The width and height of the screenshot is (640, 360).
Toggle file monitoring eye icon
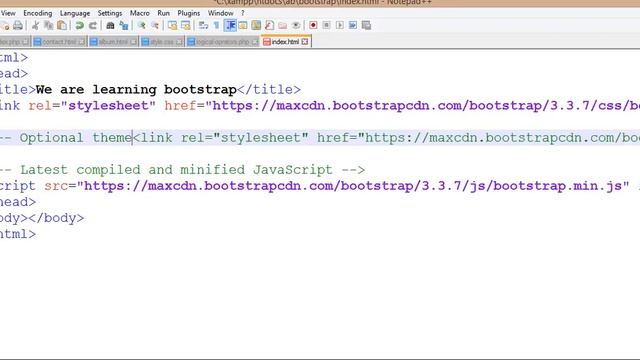[x=296, y=25]
